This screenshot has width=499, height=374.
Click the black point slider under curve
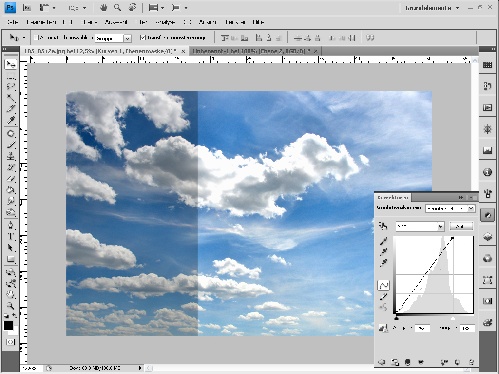coord(396,318)
